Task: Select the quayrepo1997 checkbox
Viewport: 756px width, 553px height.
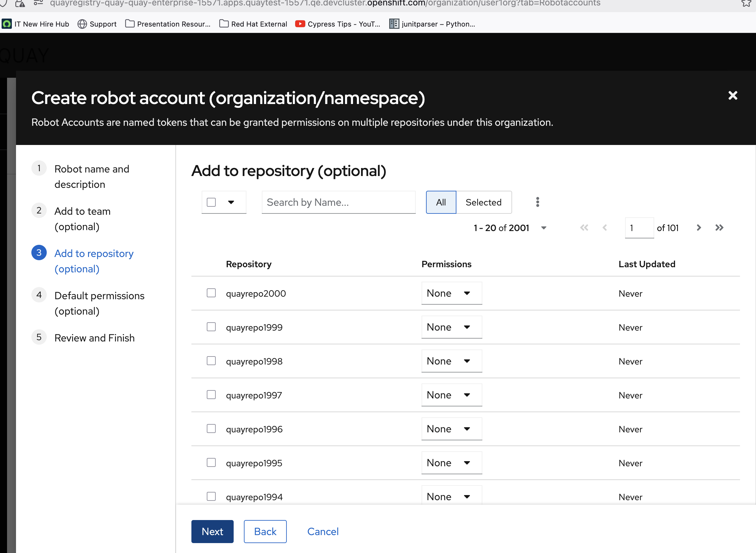Action: [211, 395]
